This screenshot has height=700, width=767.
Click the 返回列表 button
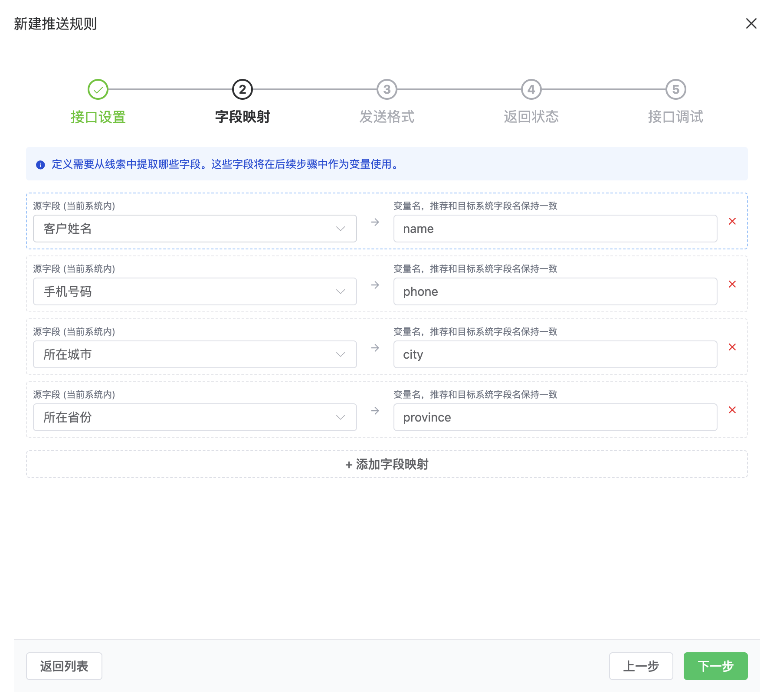click(64, 666)
